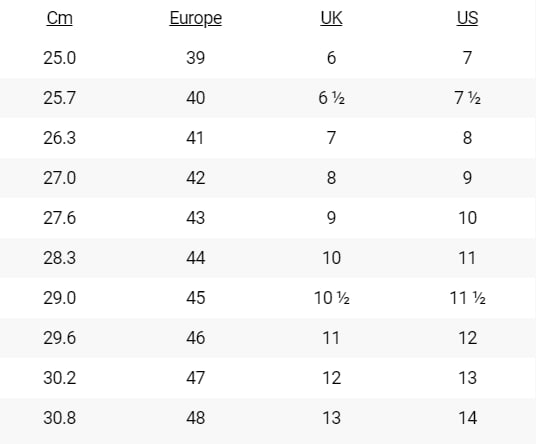This screenshot has height=444, width=536.
Task: Click the Cm column header
Action: click(59, 18)
